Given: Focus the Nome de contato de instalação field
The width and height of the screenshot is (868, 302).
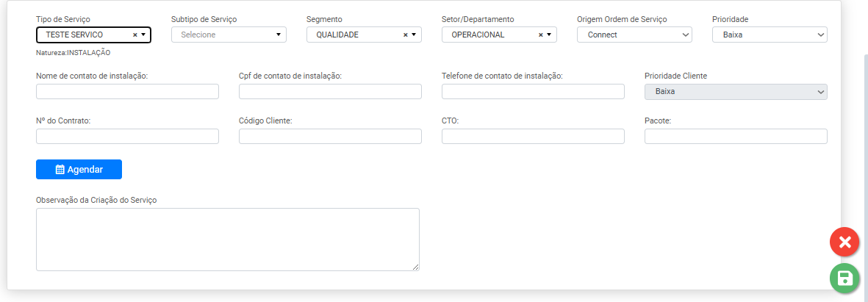Looking at the screenshot, I should 127,92.
